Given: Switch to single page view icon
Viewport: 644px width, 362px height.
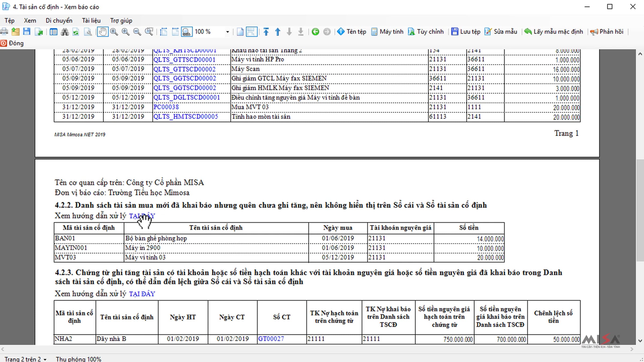Looking at the screenshot, I should click(240, 32).
